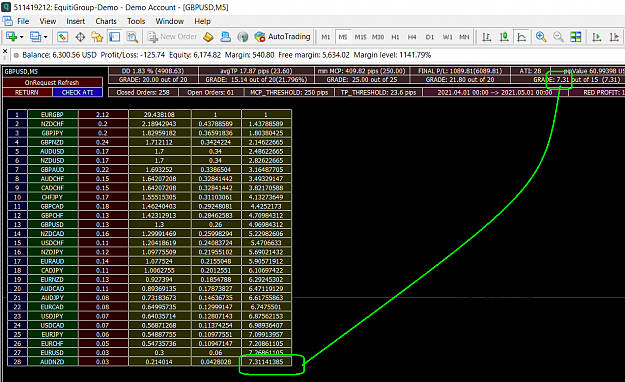Screen dimensions: 625x382
Task: Open the File menu
Action: tap(23, 21)
